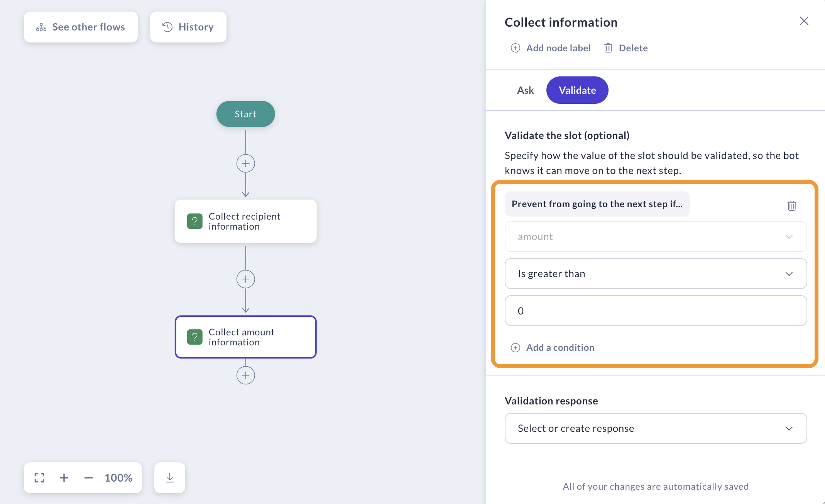Close the Collect information panel

click(x=804, y=21)
